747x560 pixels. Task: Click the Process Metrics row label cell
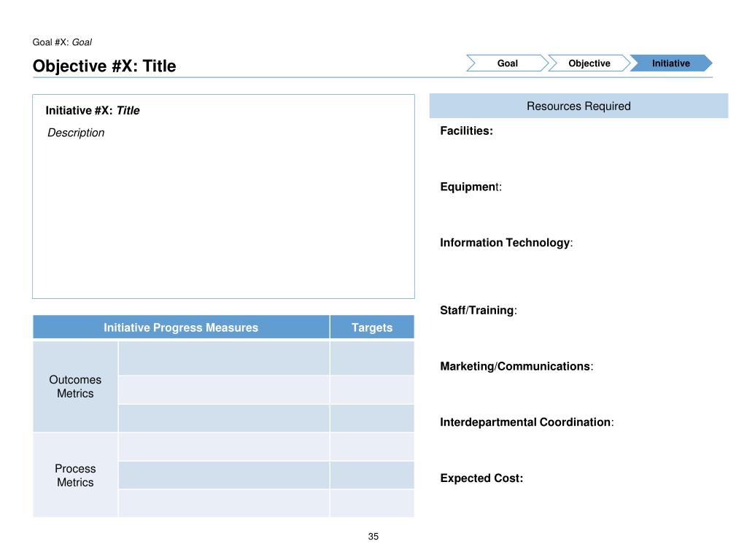pyautogui.click(x=75, y=475)
